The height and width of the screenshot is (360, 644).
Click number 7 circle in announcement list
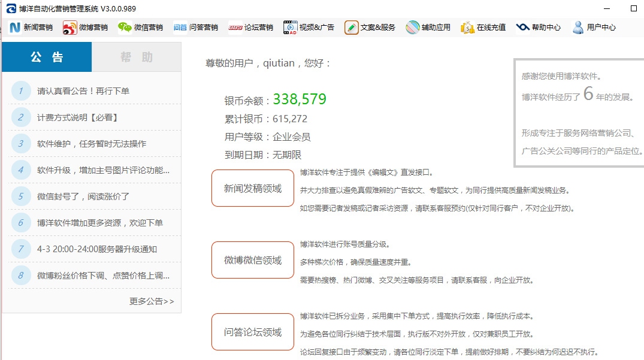21,249
